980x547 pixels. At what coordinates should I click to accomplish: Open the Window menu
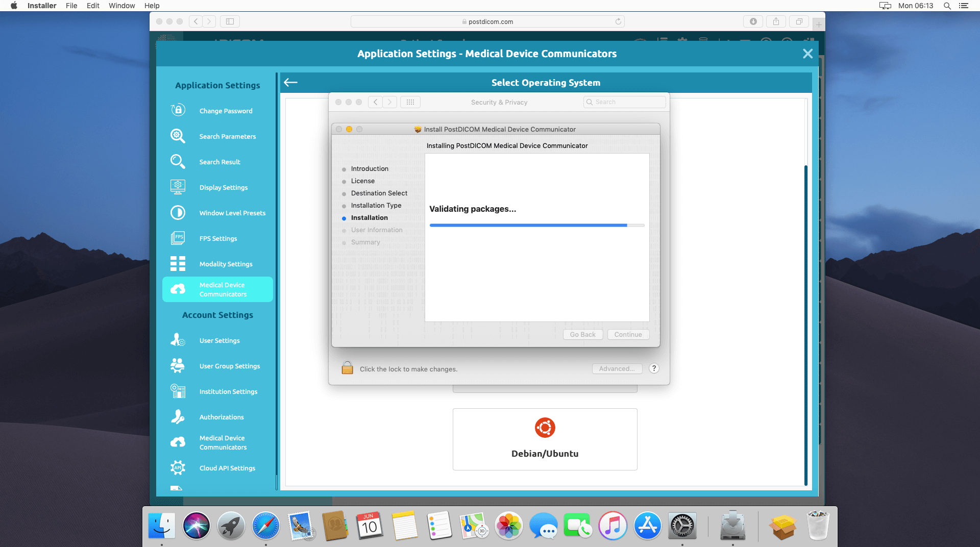coord(121,6)
